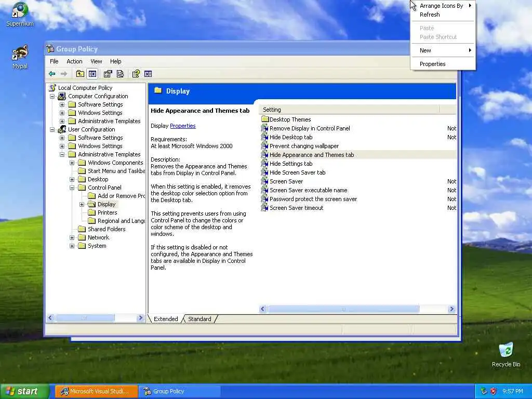Open the Desktop Themes folder icon
532x399 pixels.
[265, 119]
